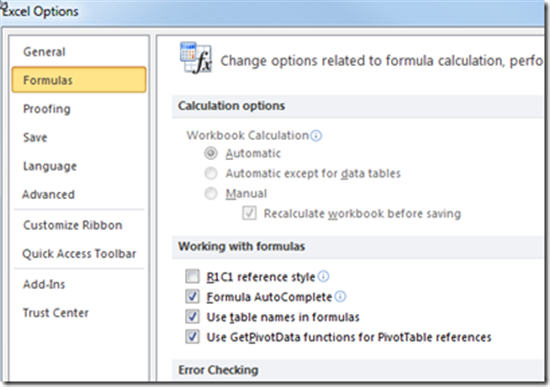The width and height of the screenshot is (550, 387).
Task: Click the Working with formulas header
Action: (x=241, y=246)
